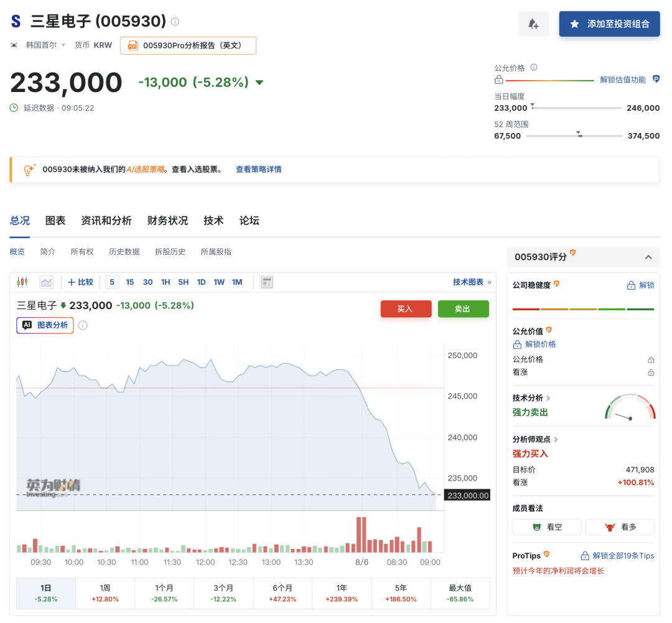Click the alert bell icon

coord(533,24)
